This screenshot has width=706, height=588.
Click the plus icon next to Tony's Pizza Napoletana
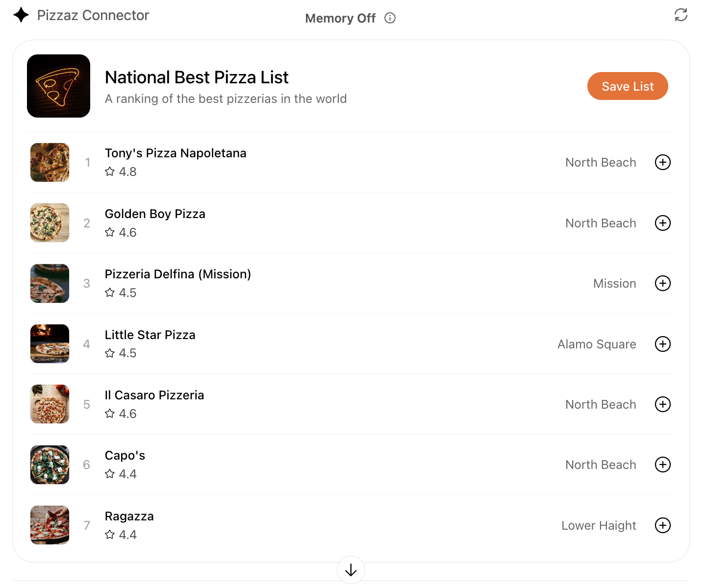[x=662, y=162]
